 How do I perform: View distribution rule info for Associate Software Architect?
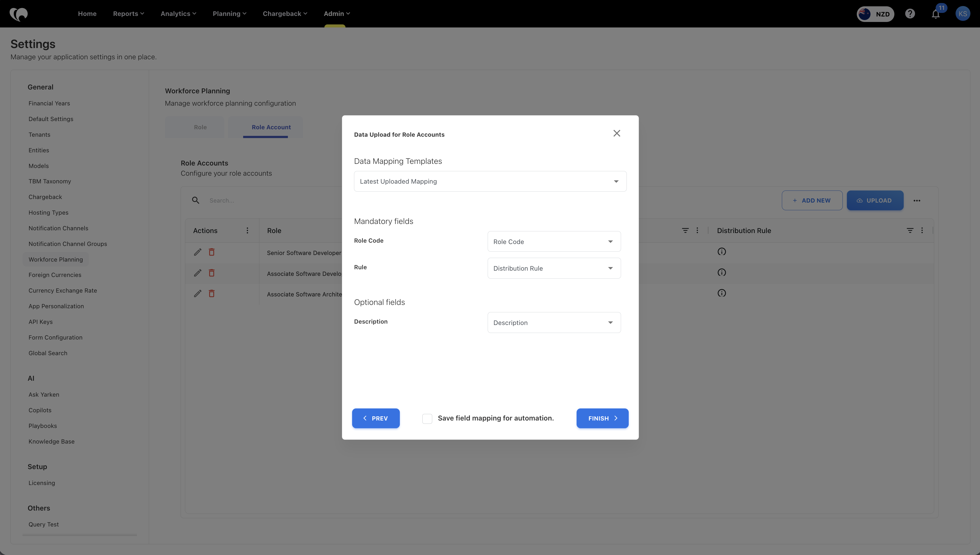click(722, 293)
